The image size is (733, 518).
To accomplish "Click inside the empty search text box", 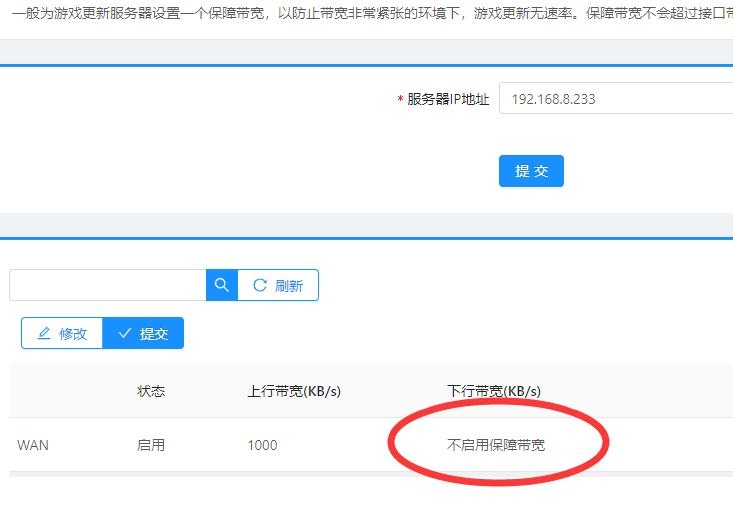I will [x=107, y=285].
